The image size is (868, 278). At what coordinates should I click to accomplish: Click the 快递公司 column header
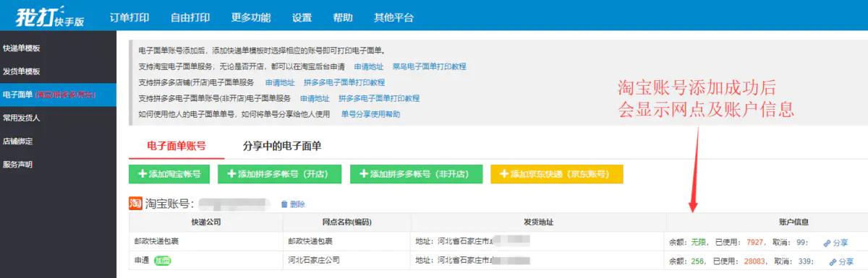[x=205, y=223]
